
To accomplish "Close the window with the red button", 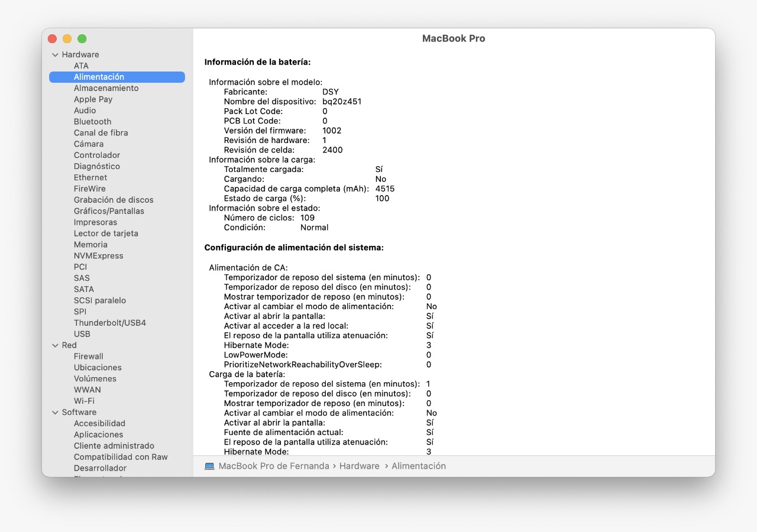I will (x=52, y=39).
